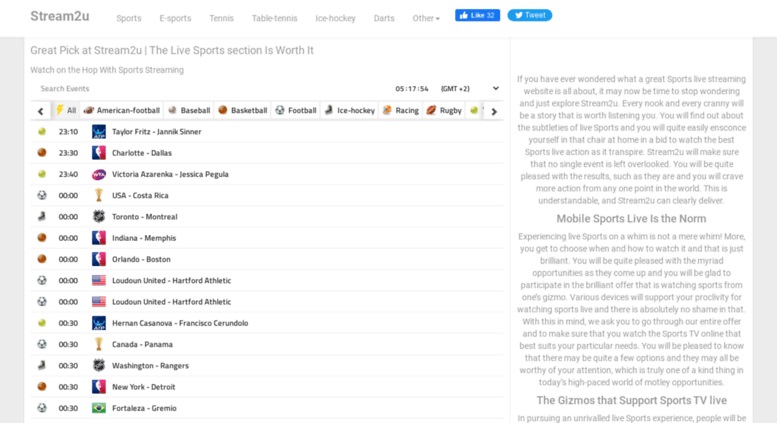Click the 05:17:54 clock display
Image resolution: width=777 pixels, height=423 pixels.
(412, 89)
